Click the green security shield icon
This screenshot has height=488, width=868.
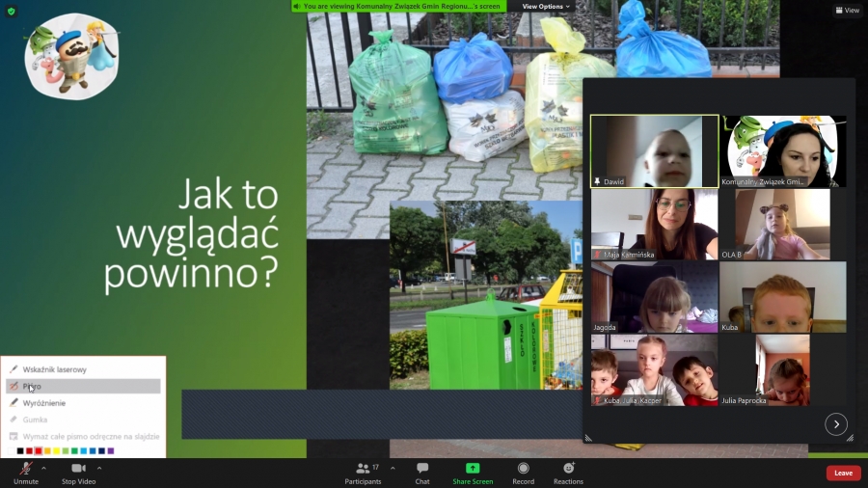(x=11, y=11)
